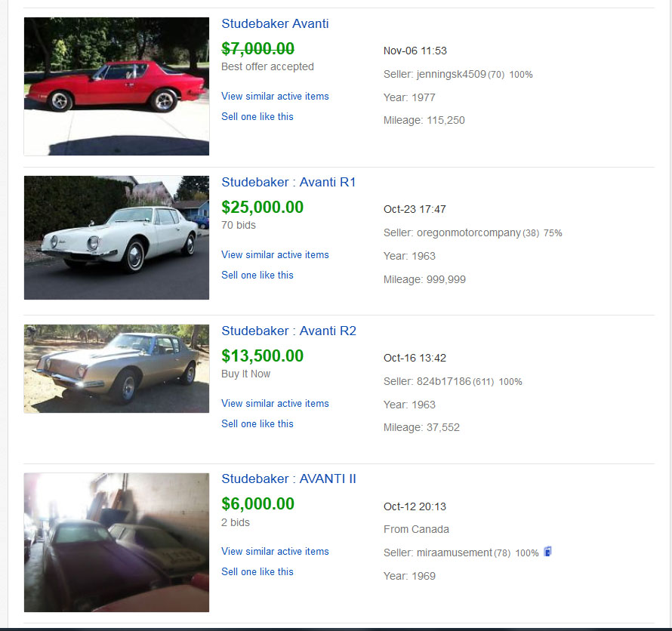Click the $25,000.00 sold price
672x631 pixels.
click(x=262, y=207)
